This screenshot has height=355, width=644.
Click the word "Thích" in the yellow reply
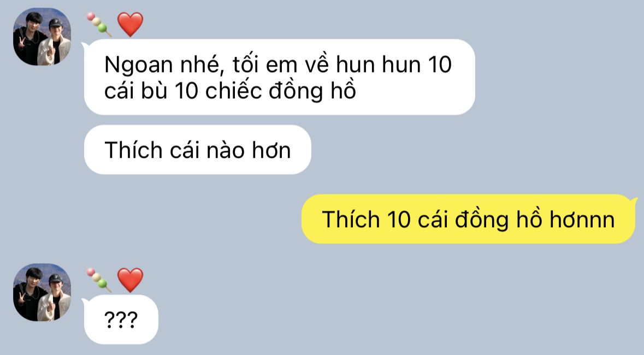coord(351,219)
